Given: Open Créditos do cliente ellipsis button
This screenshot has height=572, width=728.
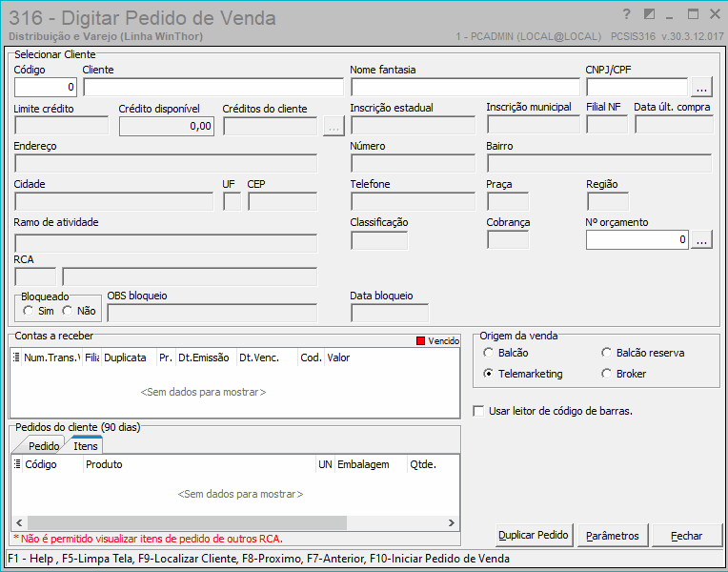Looking at the screenshot, I should click(x=334, y=127).
